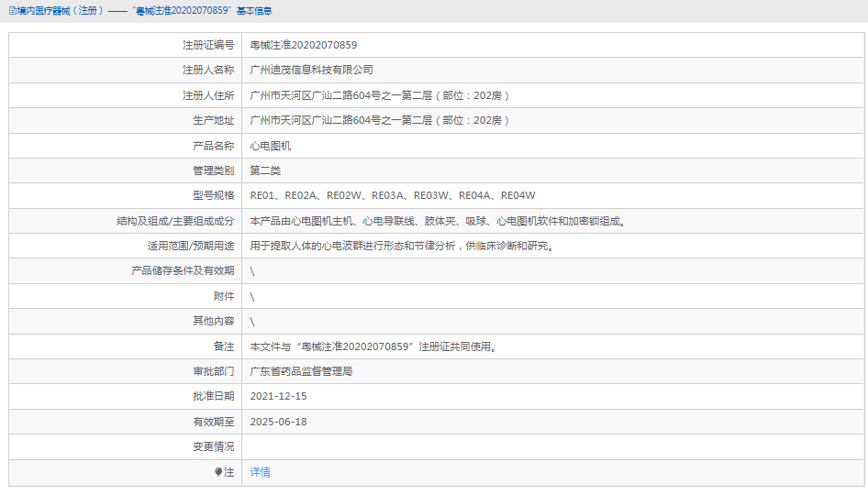Click the document icon before 境内医疗器械 header
This screenshot has height=495, width=868.
pos(13,10)
